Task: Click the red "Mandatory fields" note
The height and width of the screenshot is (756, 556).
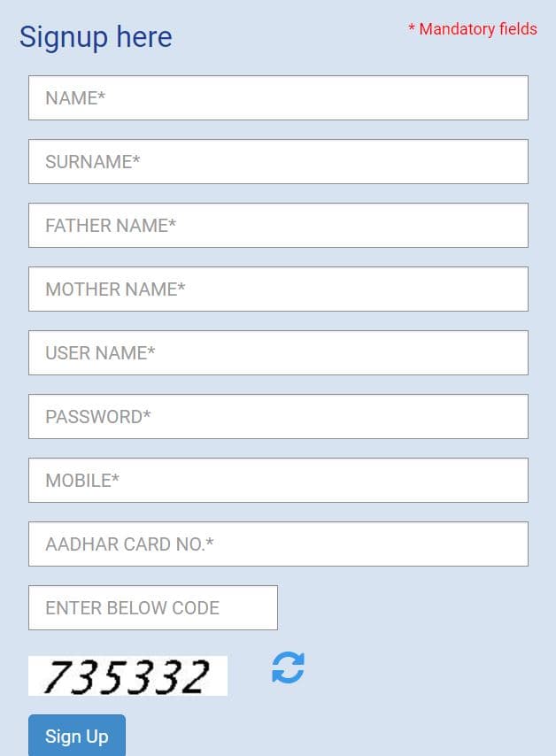Action: 473,29
